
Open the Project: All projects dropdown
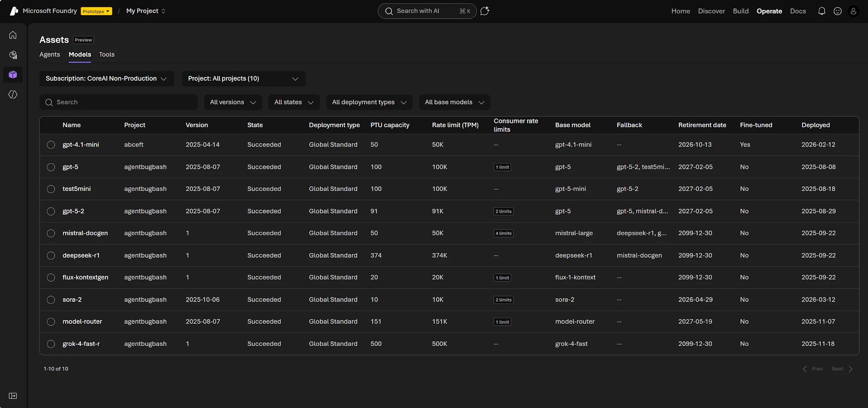[243, 79]
